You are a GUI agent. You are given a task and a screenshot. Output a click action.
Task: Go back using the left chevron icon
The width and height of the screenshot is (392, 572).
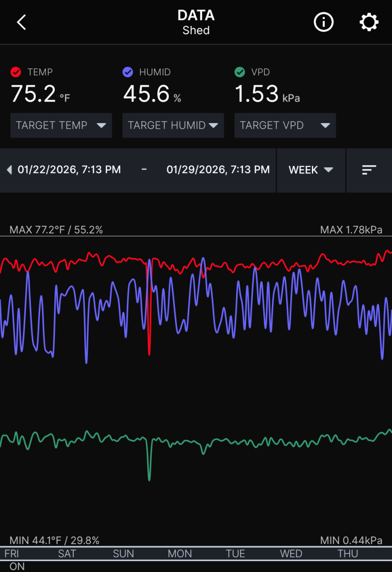[x=21, y=22]
